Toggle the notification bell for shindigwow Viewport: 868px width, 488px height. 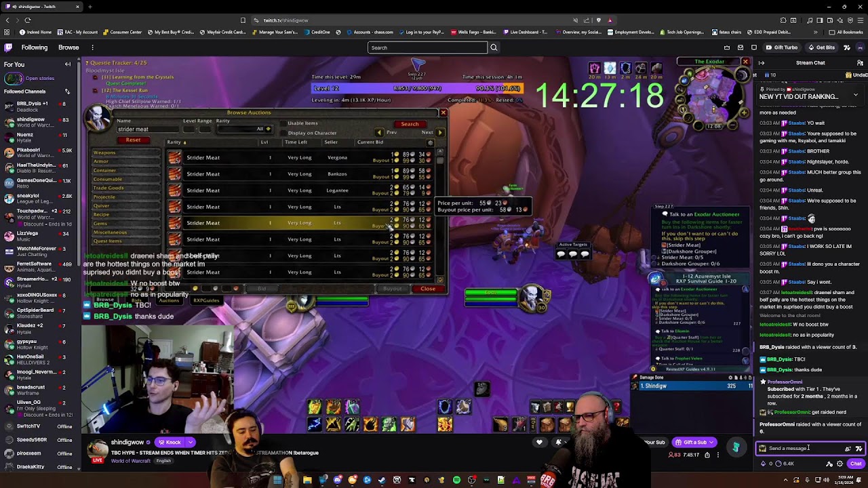559,443
